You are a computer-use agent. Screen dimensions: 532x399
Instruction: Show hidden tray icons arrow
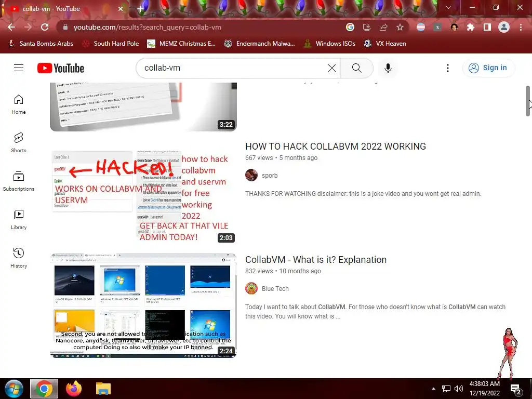(x=433, y=389)
